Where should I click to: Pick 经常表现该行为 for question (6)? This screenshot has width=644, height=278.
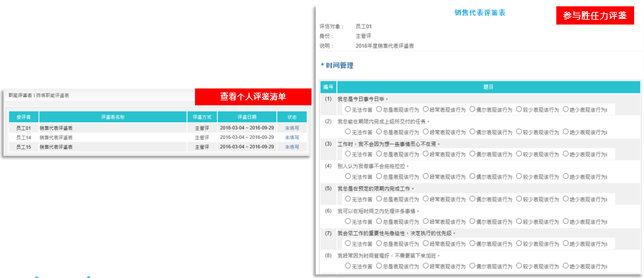click(x=426, y=221)
